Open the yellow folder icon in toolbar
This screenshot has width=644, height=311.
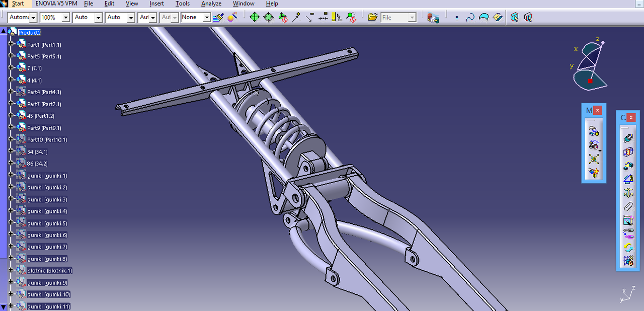point(372,17)
